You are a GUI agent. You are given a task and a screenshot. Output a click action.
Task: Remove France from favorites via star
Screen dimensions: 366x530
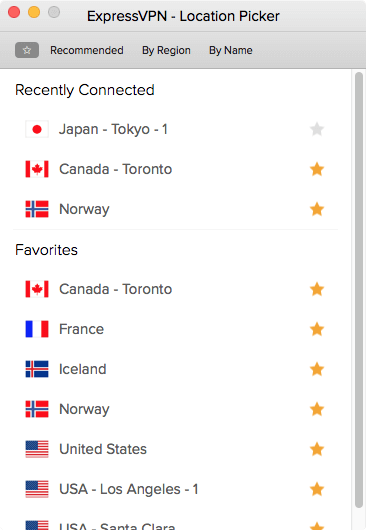(317, 329)
